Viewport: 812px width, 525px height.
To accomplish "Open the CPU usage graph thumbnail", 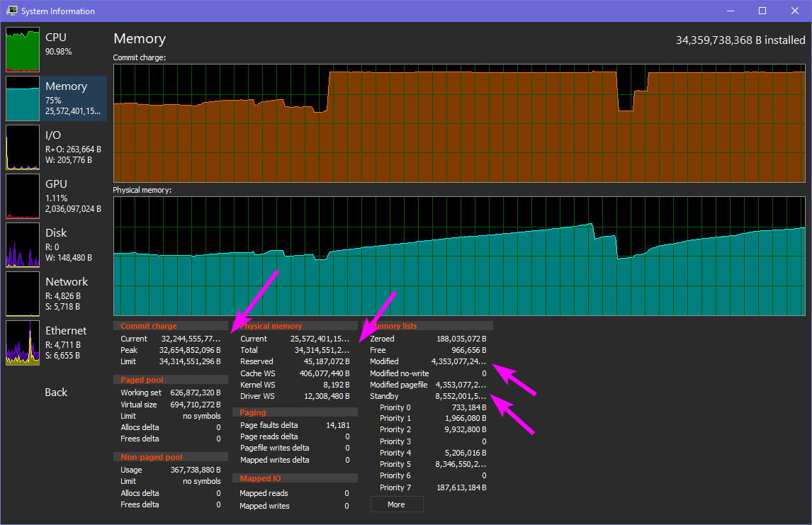I will pyautogui.click(x=22, y=49).
